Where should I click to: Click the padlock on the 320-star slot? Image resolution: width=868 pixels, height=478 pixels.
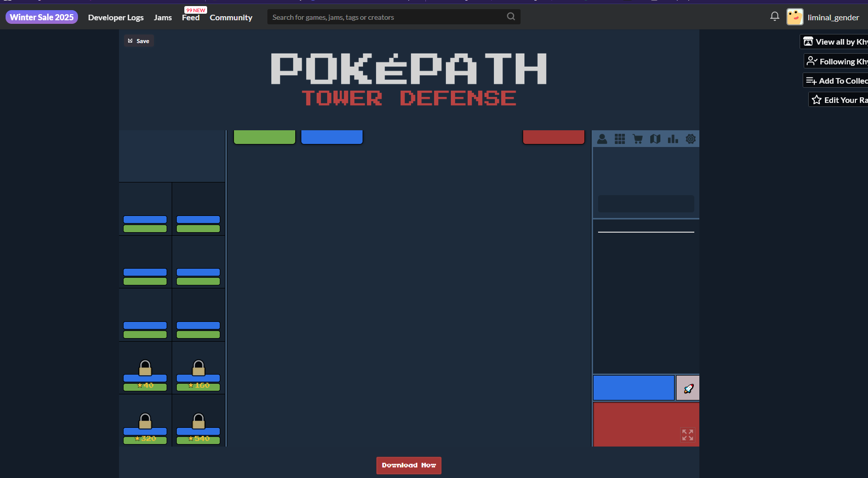[x=145, y=421]
